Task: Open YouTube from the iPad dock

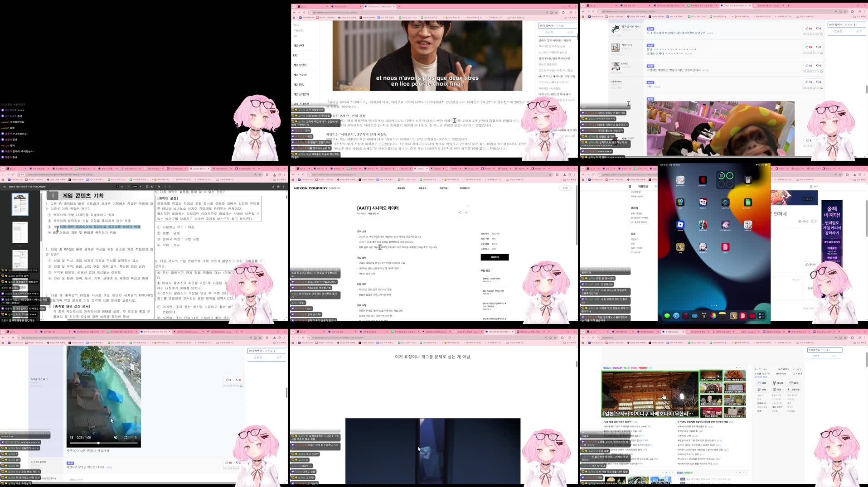Action: point(752,315)
